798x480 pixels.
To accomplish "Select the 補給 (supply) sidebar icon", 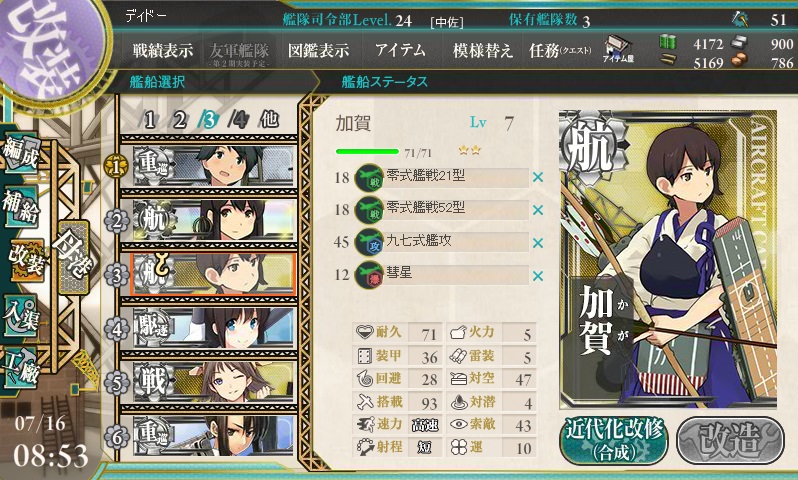I will (x=20, y=206).
